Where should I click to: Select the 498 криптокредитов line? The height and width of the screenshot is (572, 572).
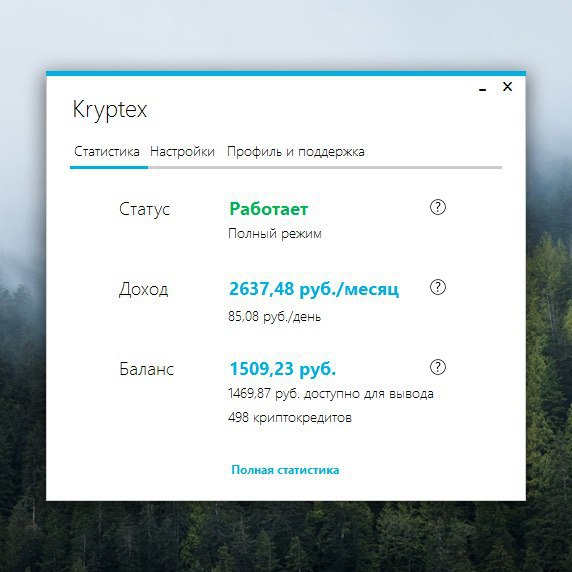tap(290, 417)
